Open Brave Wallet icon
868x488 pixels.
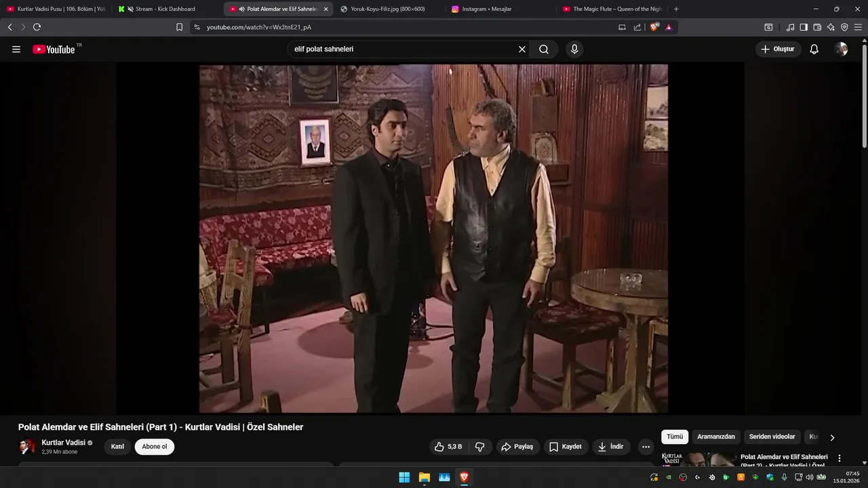click(x=817, y=27)
